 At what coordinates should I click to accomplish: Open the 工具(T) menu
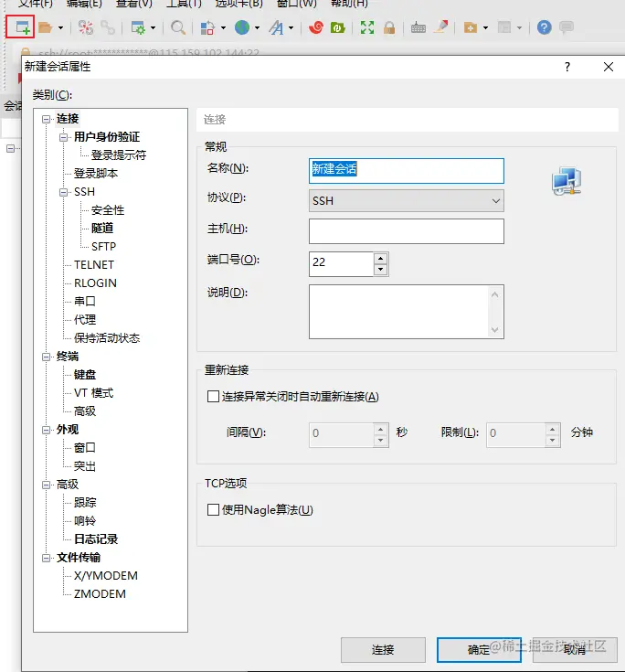(184, 4)
